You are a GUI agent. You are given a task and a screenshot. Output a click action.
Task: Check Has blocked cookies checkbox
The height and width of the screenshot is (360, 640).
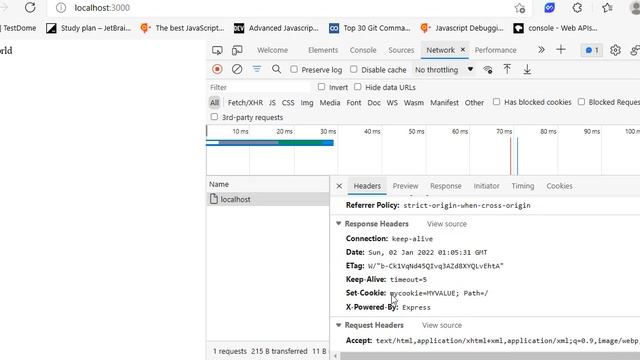click(496, 102)
